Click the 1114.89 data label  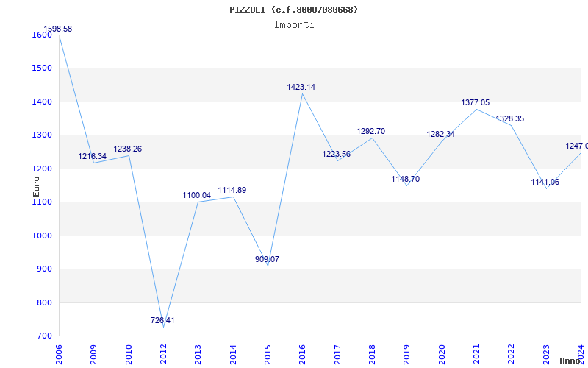pyautogui.click(x=232, y=190)
